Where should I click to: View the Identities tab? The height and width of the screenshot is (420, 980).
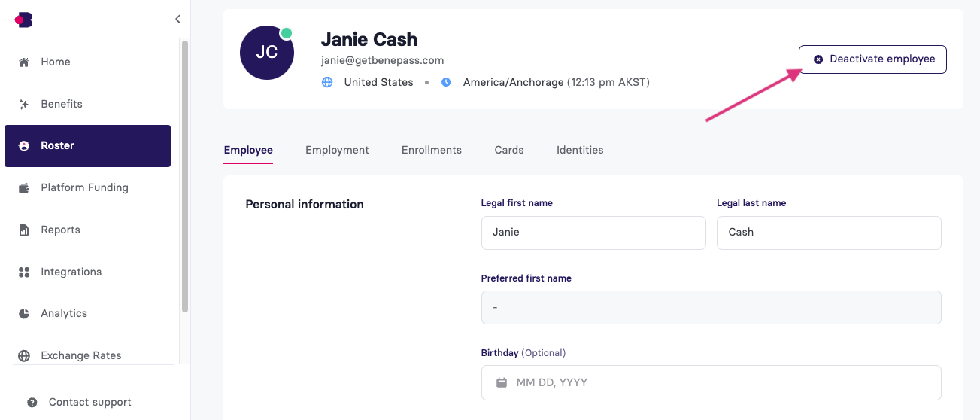[x=580, y=150]
